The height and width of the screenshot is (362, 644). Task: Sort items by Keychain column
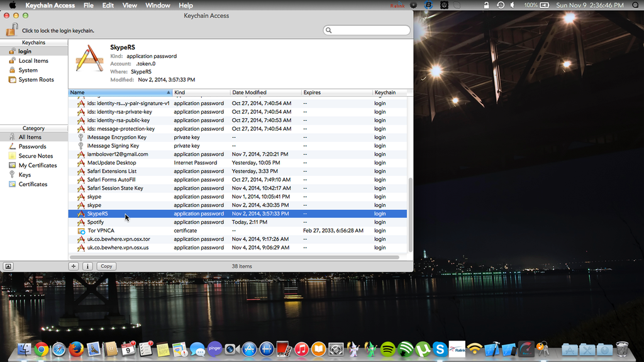point(389,92)
